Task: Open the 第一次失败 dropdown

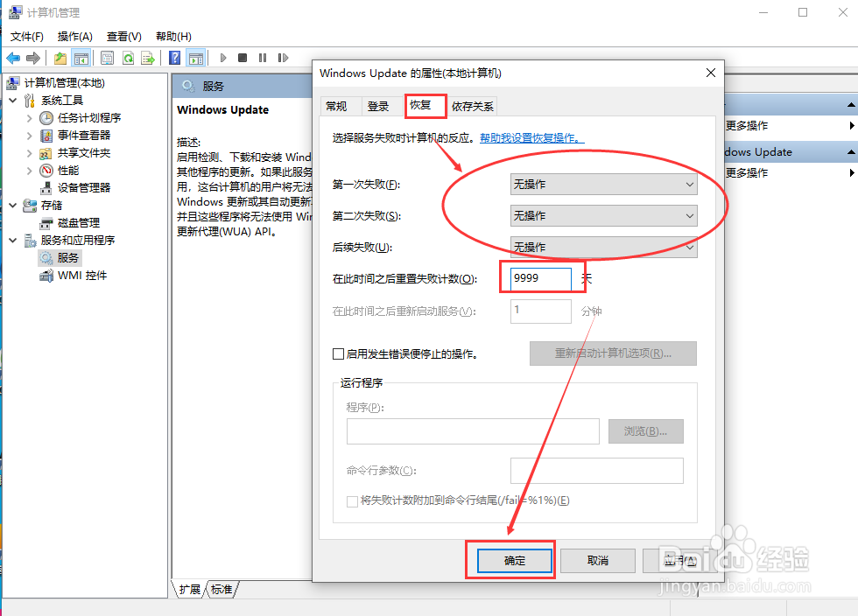Action: coord(603,185)
